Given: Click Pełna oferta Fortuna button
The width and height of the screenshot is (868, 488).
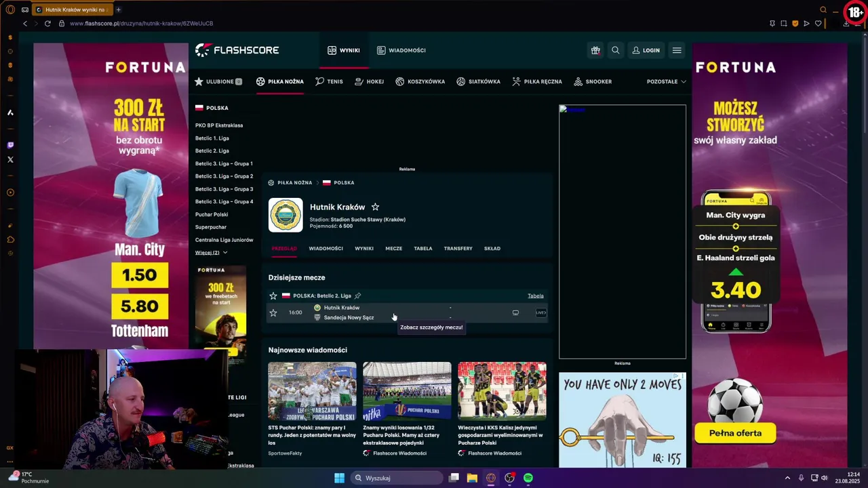Looking at the screenshot, I should point(736,433).
